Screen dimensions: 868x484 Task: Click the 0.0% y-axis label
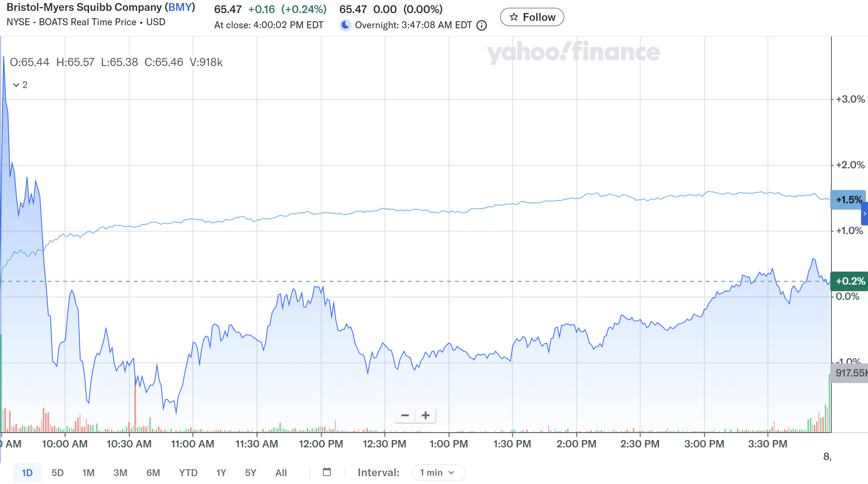(848, 297)
